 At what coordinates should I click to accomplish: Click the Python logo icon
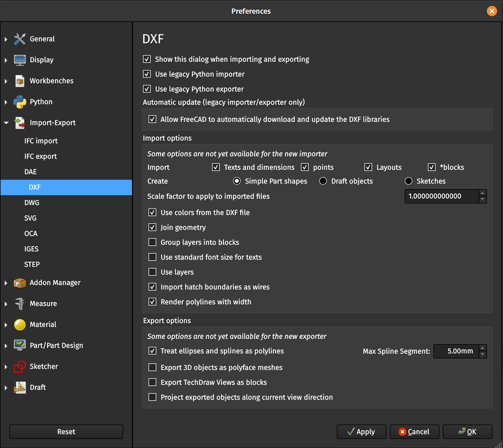(x=20, y=102)
